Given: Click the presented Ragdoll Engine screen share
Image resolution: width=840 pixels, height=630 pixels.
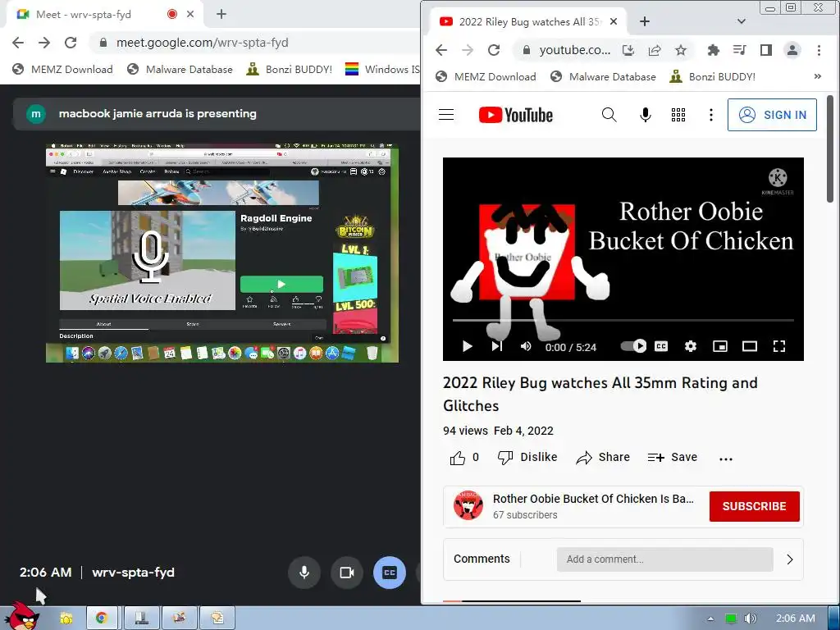Looking at the screenshot, I should pyautogui.click(x=221, y=253).
